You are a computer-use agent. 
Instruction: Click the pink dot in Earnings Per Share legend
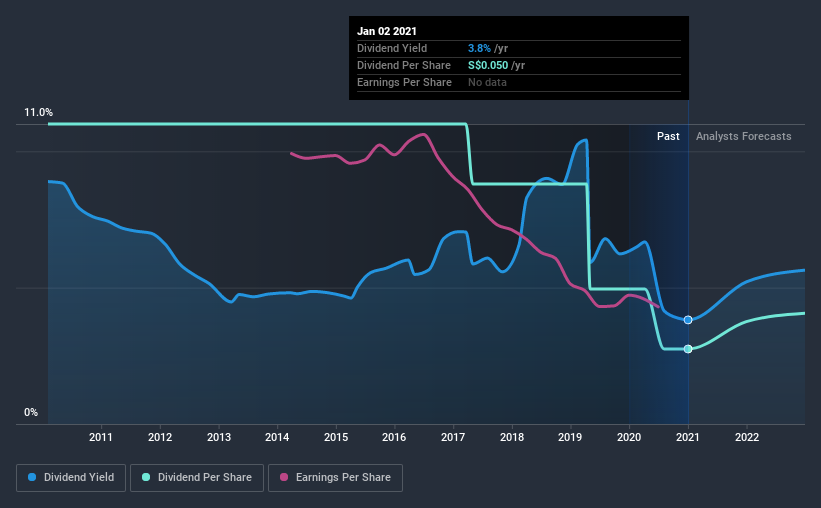(x=284, y=477)
